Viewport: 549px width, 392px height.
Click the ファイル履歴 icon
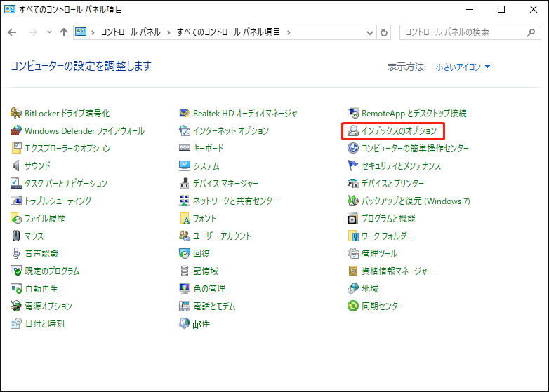click(15, 219)
